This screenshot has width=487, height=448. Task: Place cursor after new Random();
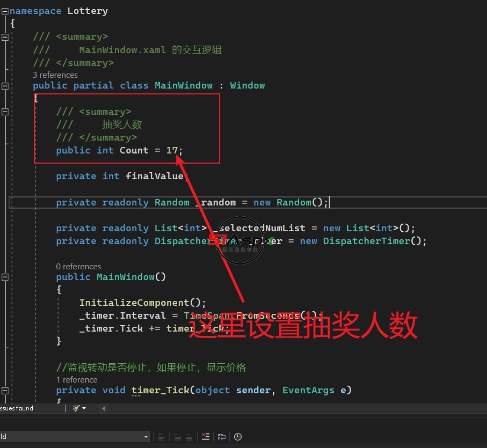tap(329, 203)
